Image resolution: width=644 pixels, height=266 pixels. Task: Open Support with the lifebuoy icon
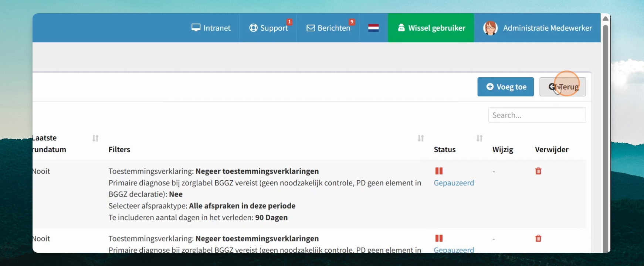pyautogui.click(x=268, y=28)
